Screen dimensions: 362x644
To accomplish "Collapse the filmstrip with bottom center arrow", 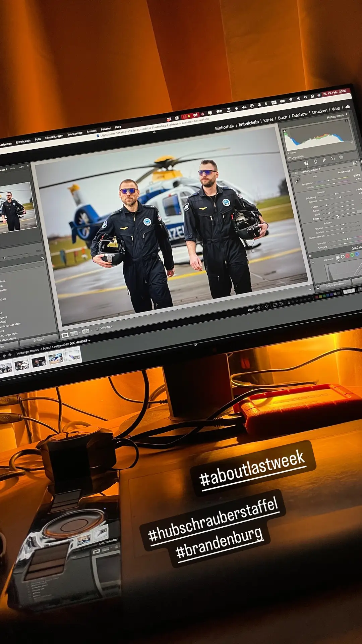I will coord(195,345).
